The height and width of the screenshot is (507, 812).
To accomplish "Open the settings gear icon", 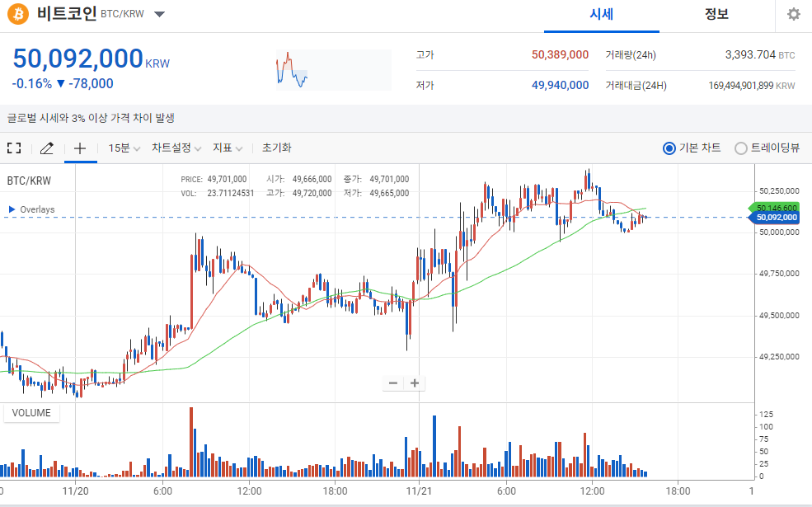I will pyautogui.click(x=793, y=14).
